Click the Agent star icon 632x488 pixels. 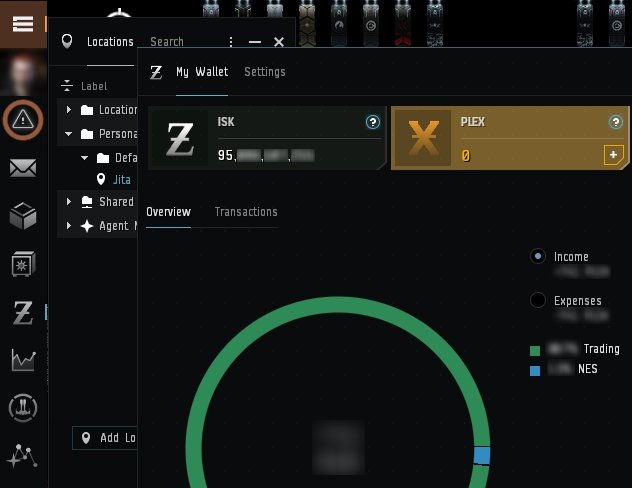87,226
